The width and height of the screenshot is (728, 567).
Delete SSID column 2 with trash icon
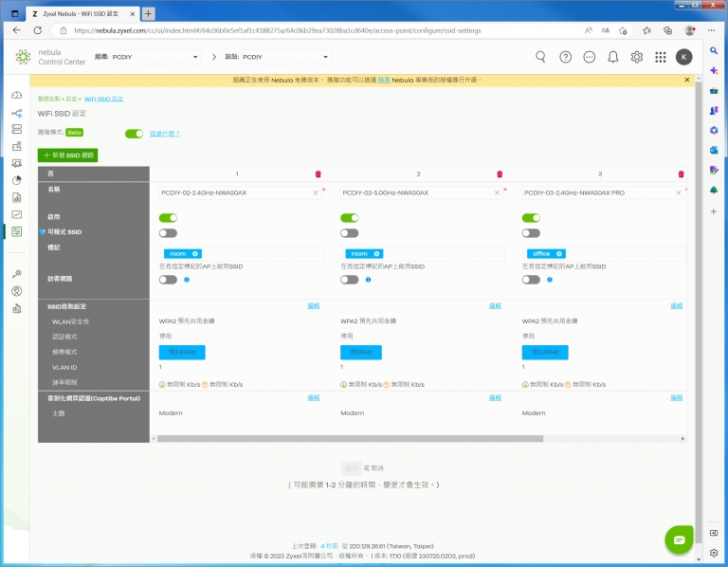(500, 174)
